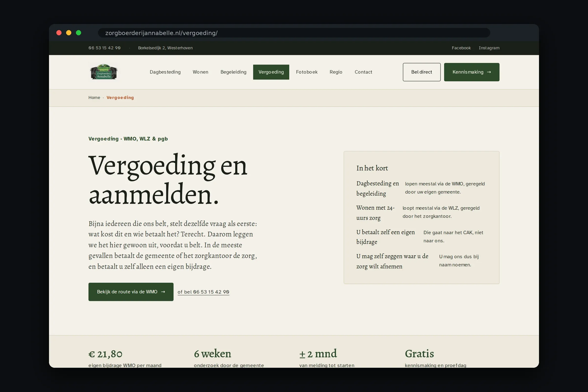Click the red close window dot

point(59,33)
